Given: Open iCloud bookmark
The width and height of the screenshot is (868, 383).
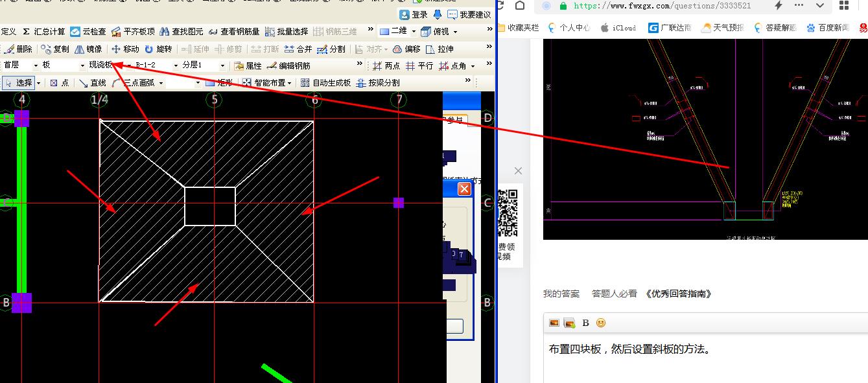Looking at the screenshot, I should point(618,28).
